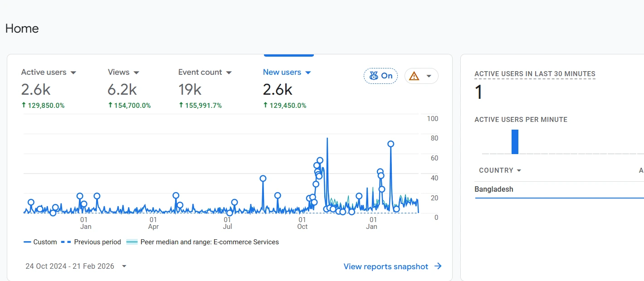Expand the Event count metric dropdown
644x281 pixels.
[229, 72]
